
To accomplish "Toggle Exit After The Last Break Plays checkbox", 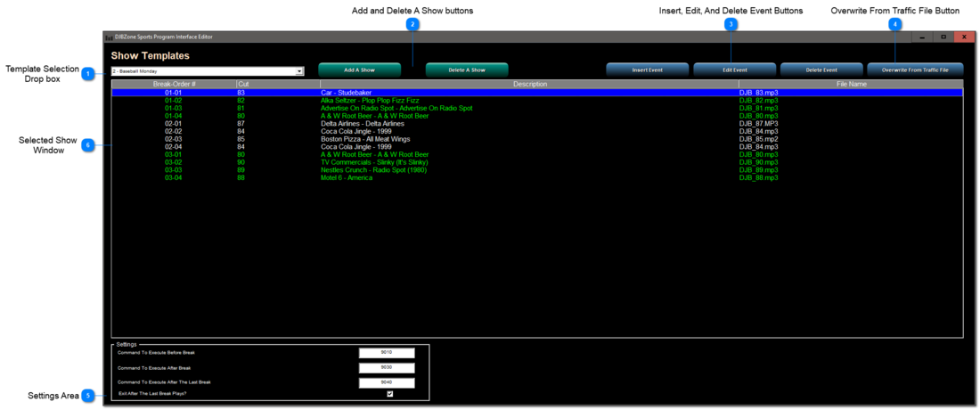I will point(390,394).
